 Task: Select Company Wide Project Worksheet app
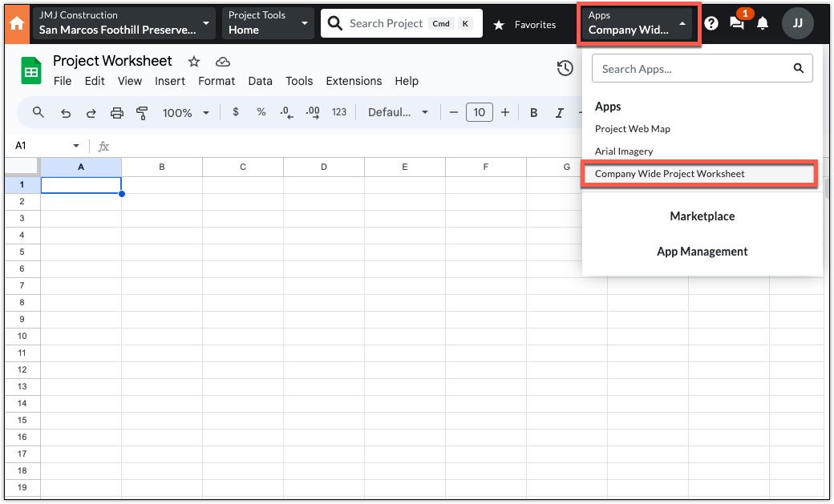pyautogui.click(x=699, y=174)
